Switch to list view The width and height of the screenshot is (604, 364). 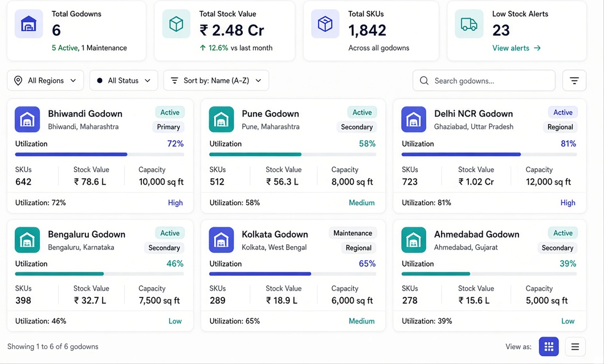575,347
